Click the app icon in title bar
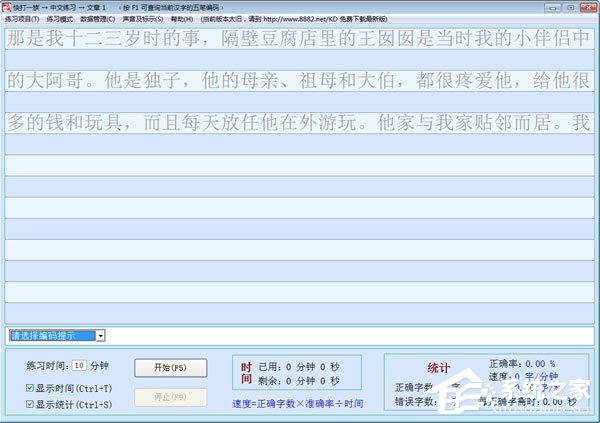Screen dimensions: 600x423 tap(7, 7)
